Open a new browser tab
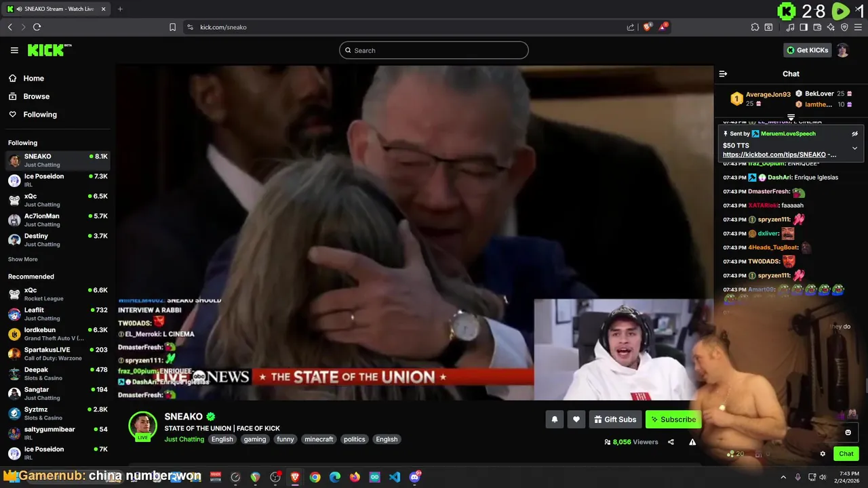The image size is (868, 488). click(120, 9)
